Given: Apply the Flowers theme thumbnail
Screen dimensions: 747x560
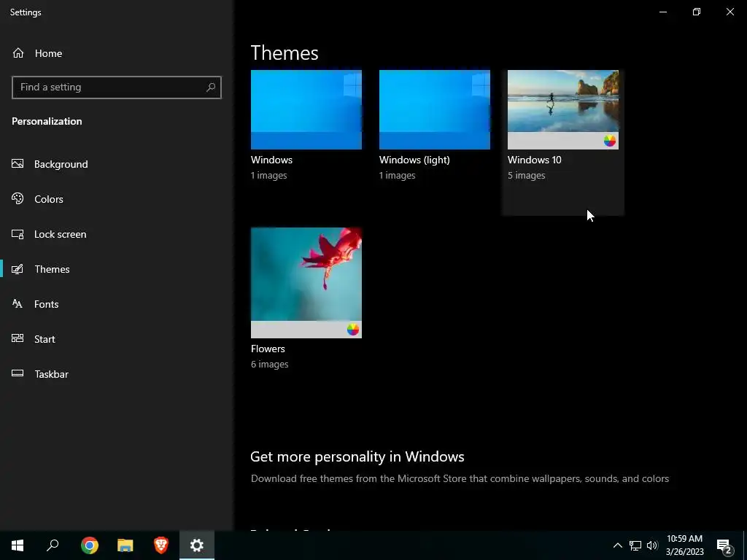Looking at the screenshot, I should tap(306, 283).
